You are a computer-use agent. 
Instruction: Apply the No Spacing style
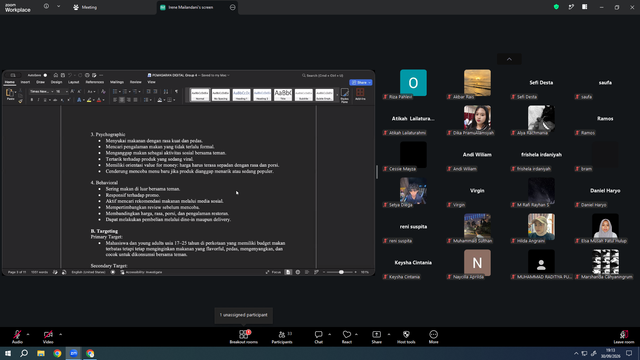[221, 95]
